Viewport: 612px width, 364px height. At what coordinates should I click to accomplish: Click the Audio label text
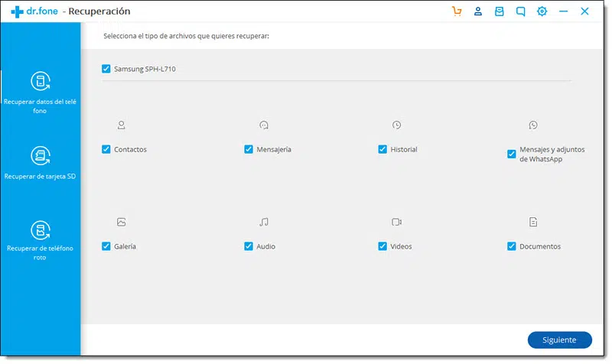point(265,246)
